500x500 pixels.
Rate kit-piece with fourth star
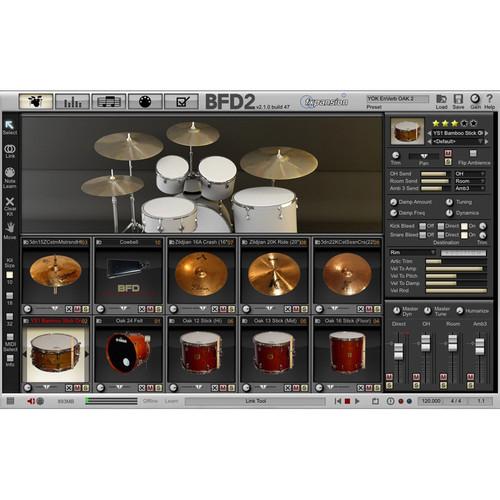464,123
